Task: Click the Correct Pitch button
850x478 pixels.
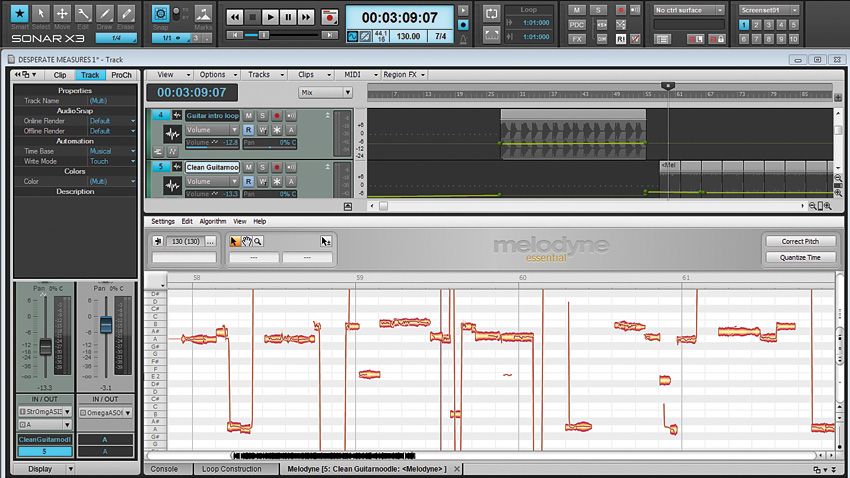Action: (800, 241)
